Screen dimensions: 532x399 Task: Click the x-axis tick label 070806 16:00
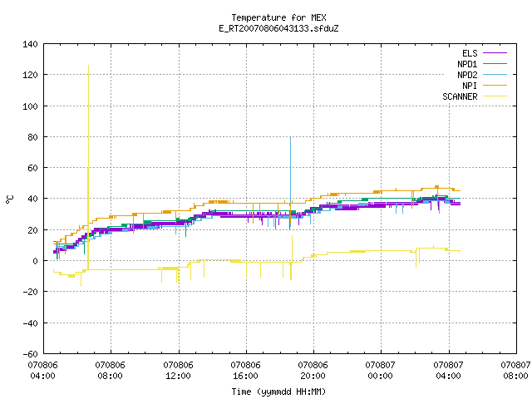pos(246,371)
